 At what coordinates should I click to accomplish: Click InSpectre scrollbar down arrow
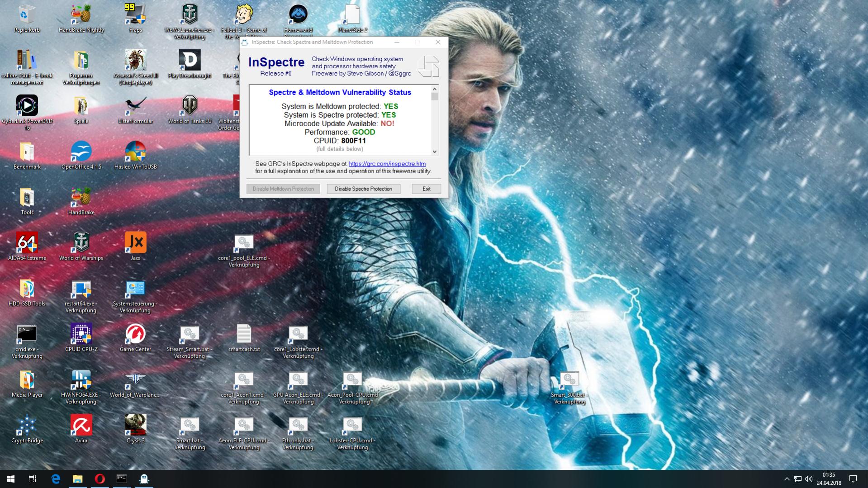(435, 152)
